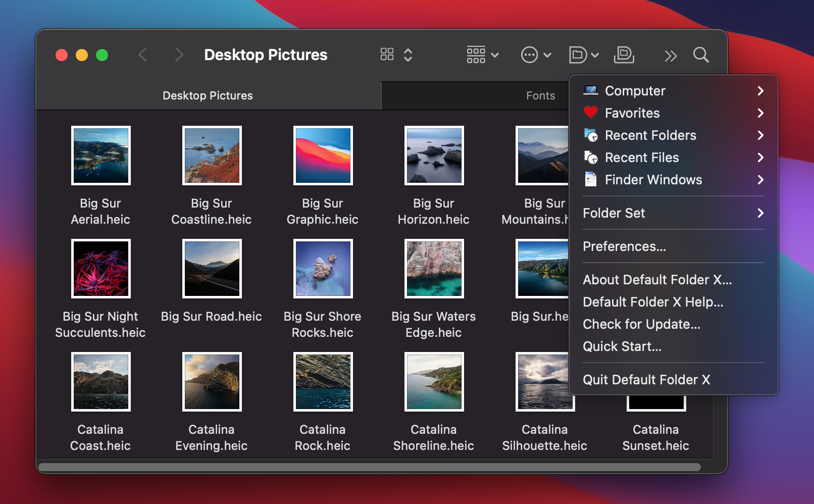Select Big Sur Horizon.heic thumbnail
This screenshot has height=504, width=814.
pos(434,156)
